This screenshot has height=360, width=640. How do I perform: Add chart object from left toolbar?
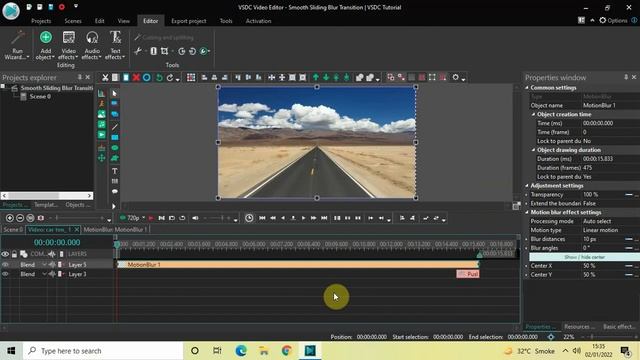click(102, 93)
